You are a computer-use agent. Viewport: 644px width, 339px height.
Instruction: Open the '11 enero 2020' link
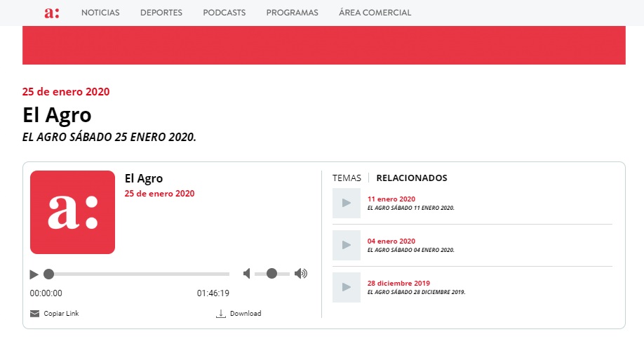[x=391, y=199]
